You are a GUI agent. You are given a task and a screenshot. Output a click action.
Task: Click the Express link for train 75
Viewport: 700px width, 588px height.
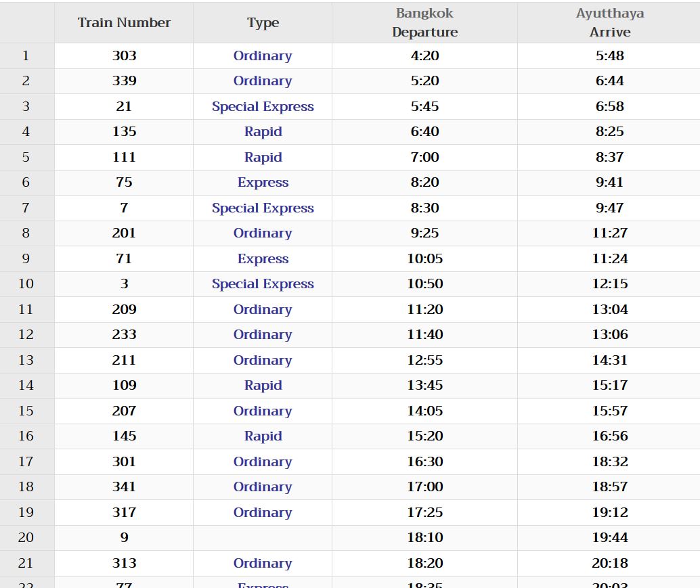click(263, 183)
